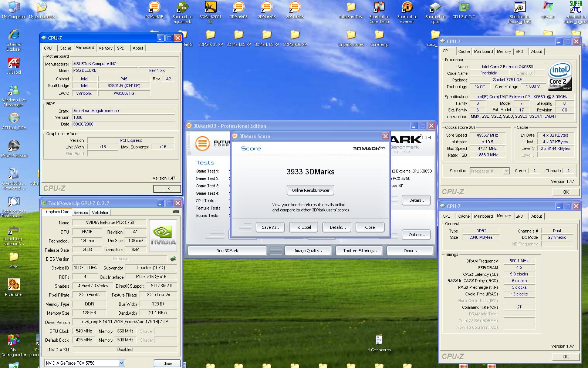The image size is (588, 368).
Task: Export score with To Excel button
Action: 303,227
